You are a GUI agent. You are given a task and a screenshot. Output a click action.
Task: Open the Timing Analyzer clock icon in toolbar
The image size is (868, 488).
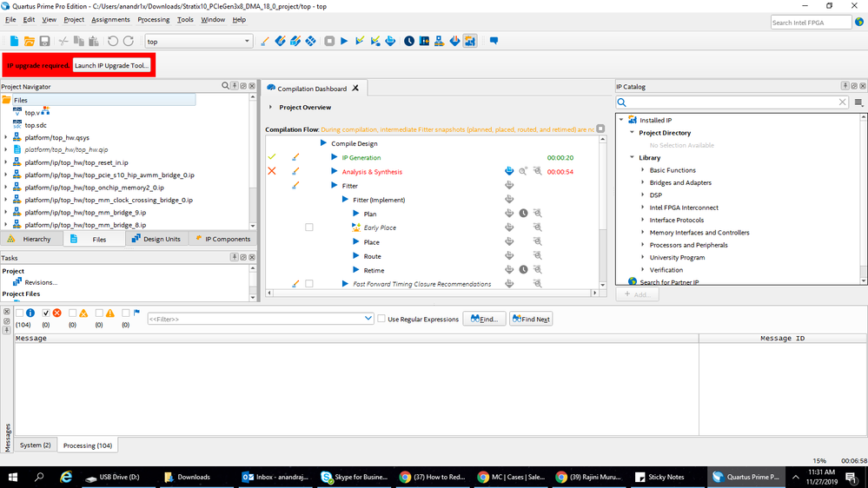pos(409,41)
